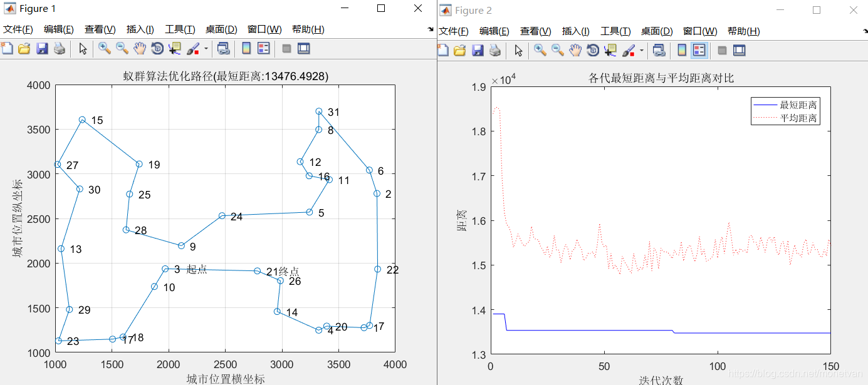The height and width of the screenshot is (385, 868).
Task: Show Plot Tools and dock Figure 1
Action: point(304,48)
